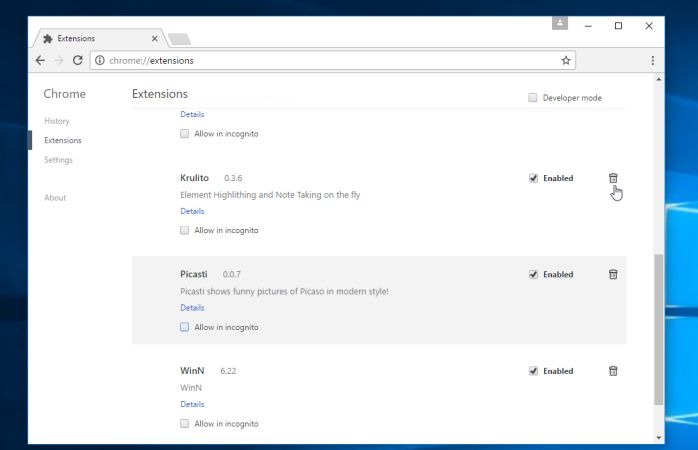Reload the extensions page

pyautogui.click(x=77, y=60)
